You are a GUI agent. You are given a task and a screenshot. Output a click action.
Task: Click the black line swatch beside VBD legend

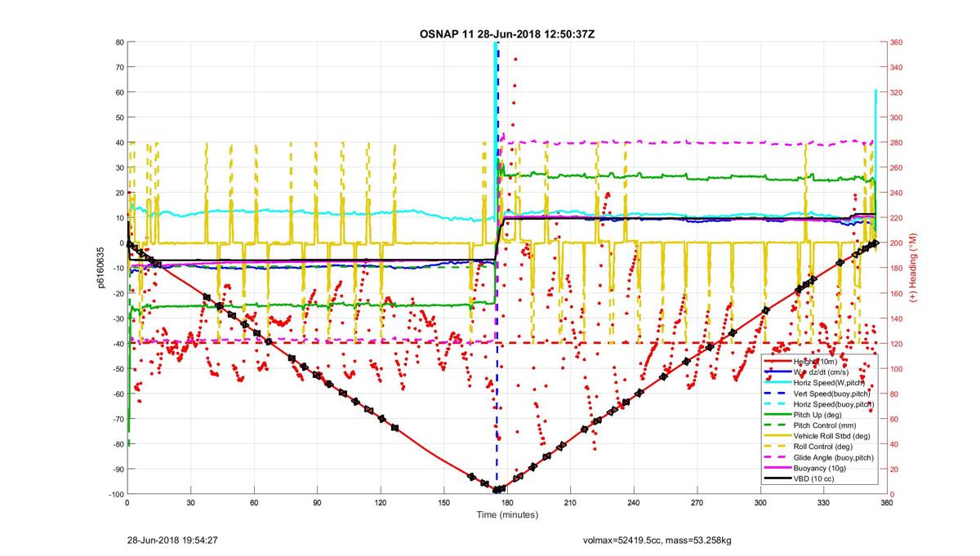tap(777, 479)
